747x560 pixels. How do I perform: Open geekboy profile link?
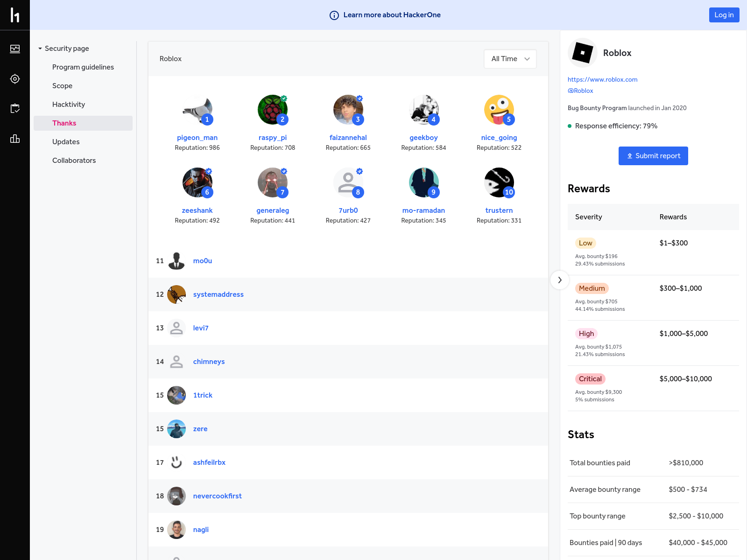[424, 138]
